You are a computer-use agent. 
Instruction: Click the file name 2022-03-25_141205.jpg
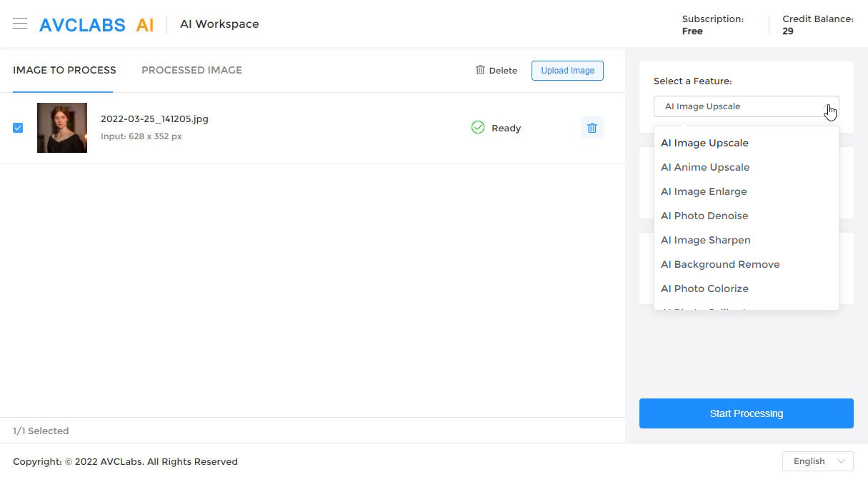point(154,119)
